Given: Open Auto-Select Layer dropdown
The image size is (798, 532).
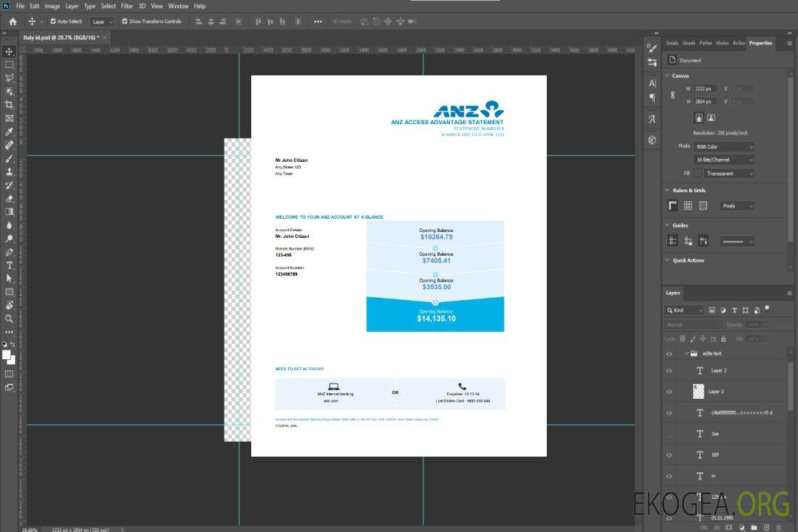Looking at the screenshot, I should pyautogui.click(x=102, y=21).
